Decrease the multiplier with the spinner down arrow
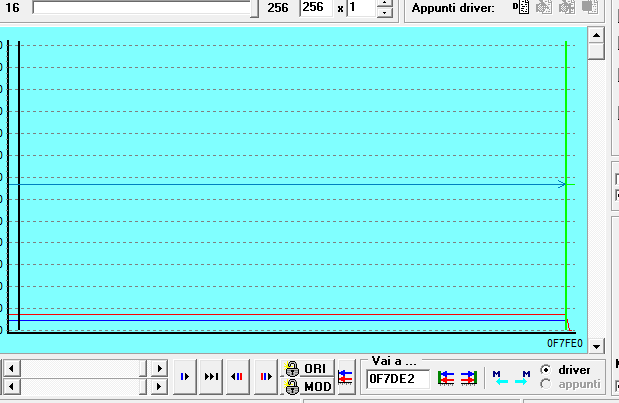 click(385, 13)
